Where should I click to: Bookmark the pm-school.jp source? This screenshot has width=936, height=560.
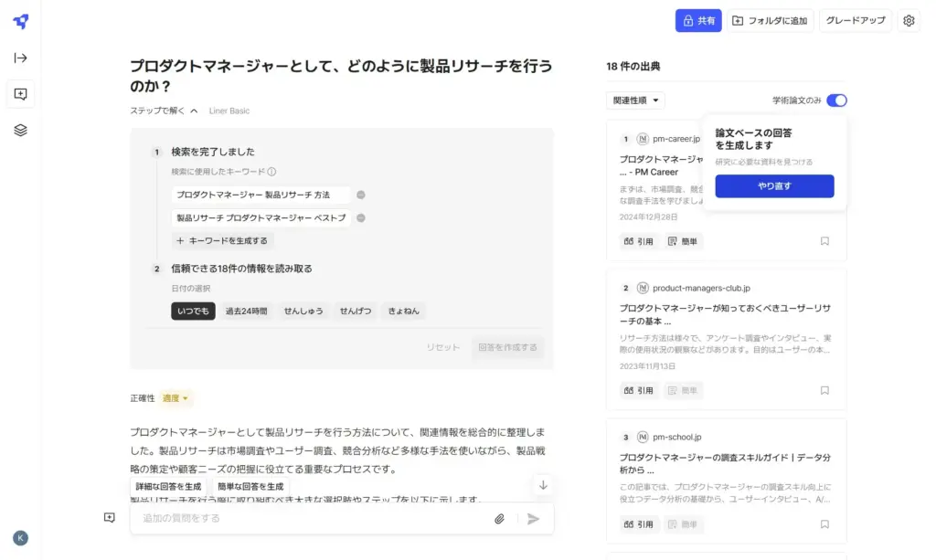(824, 524)
